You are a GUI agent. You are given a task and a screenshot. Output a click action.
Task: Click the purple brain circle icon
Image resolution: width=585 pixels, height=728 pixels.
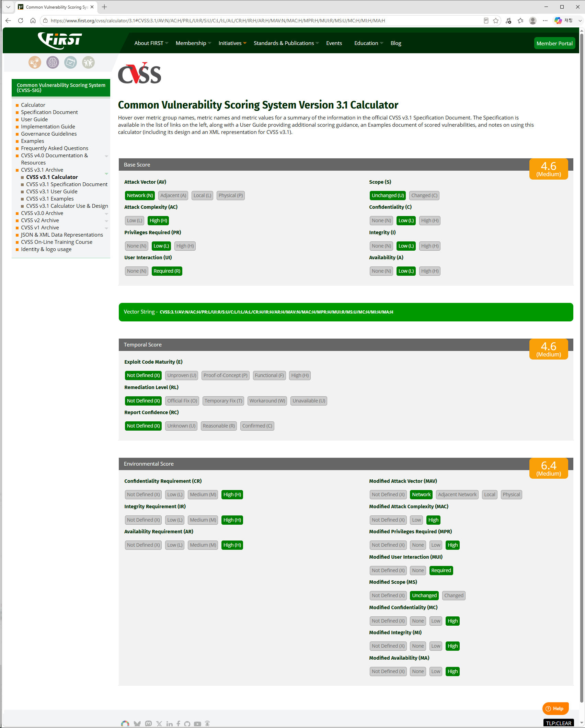[x=53, y=62]
